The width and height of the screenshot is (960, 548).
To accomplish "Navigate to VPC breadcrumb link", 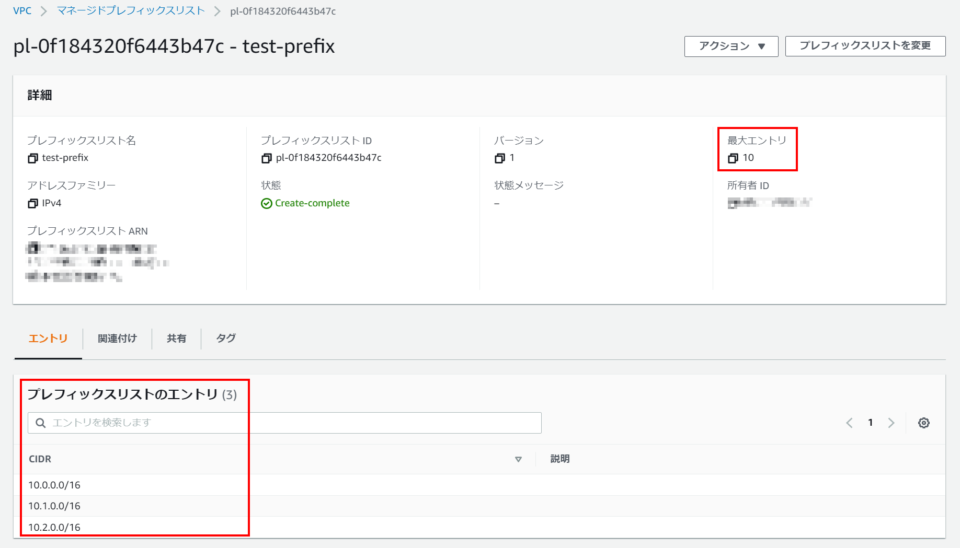I will coord(22,11).
